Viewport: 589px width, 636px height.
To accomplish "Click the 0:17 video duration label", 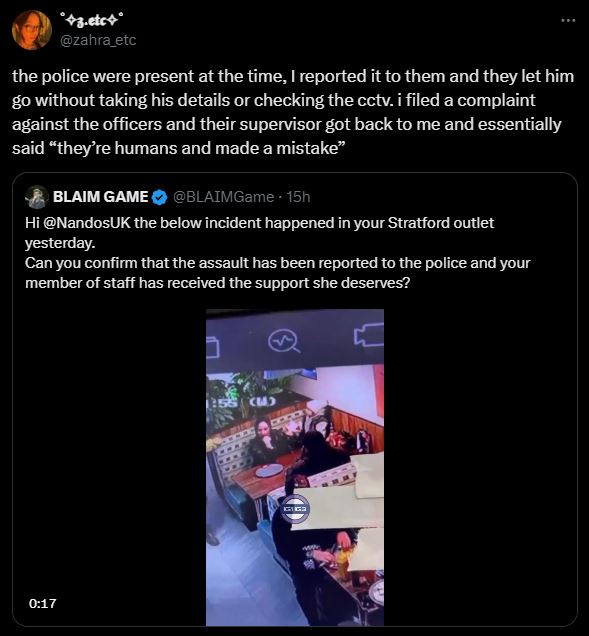I will click(43, 604).
